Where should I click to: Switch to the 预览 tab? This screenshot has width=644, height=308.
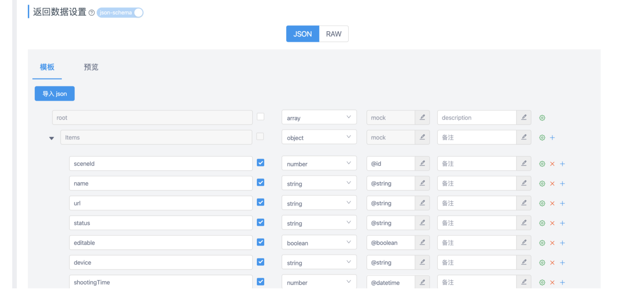(x=91, y=67)
